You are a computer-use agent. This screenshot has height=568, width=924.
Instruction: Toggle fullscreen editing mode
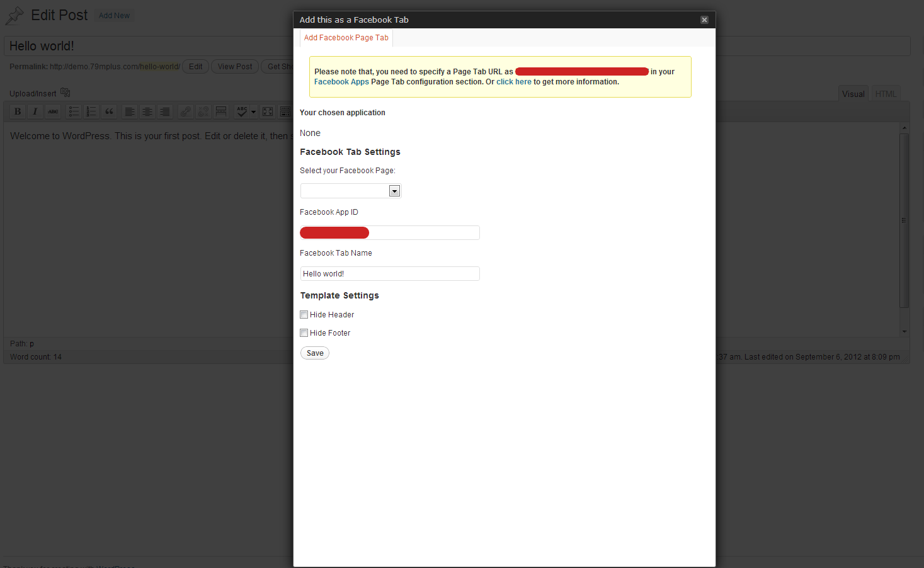[268, 111]
